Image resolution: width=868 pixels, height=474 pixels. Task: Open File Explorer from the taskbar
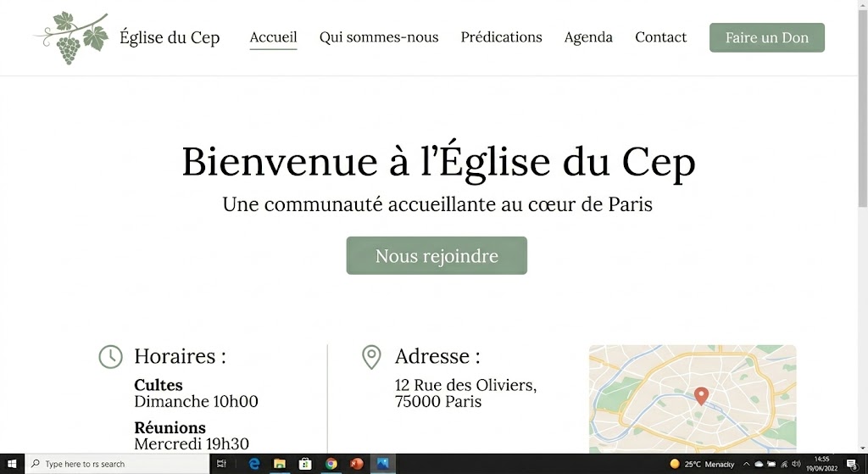pyautogui.click(x=279, y=464)
